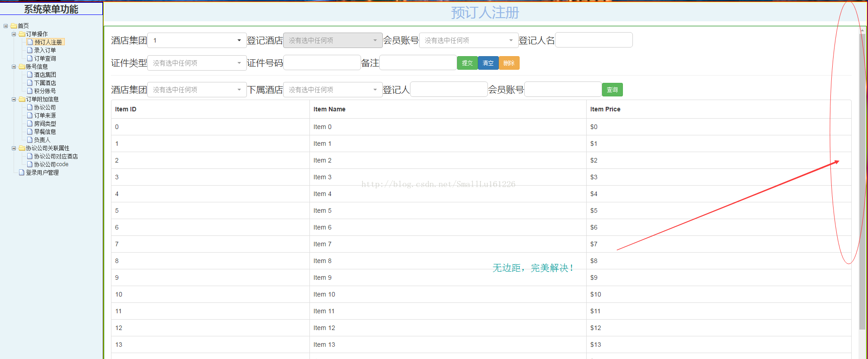This screenshot has height=359, width=868.
Task: Click the page icon beside 房间类型
Action: 30,124
